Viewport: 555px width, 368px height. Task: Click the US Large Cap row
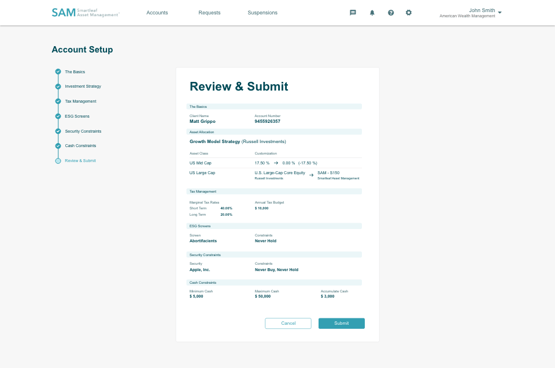tap(274, 175)
